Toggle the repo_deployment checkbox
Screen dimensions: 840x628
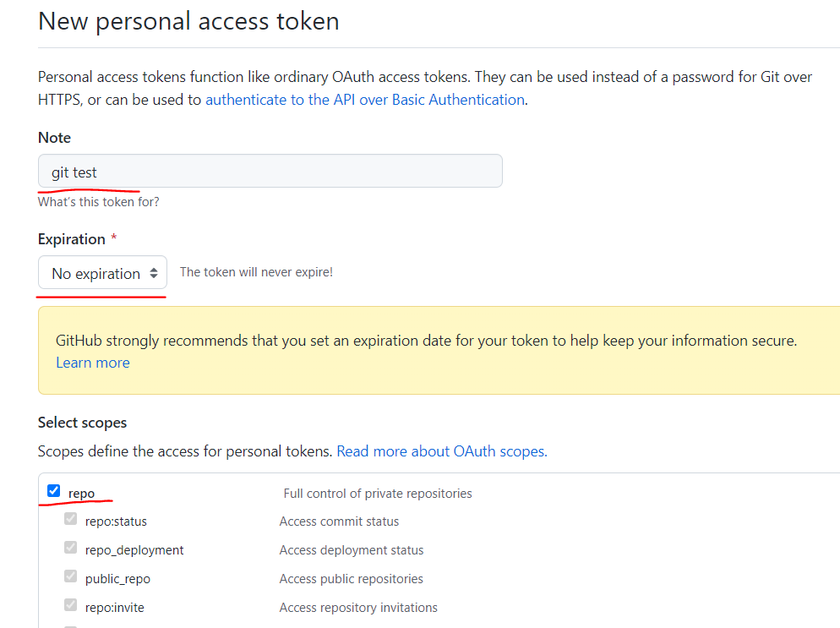tap(70, 547)
